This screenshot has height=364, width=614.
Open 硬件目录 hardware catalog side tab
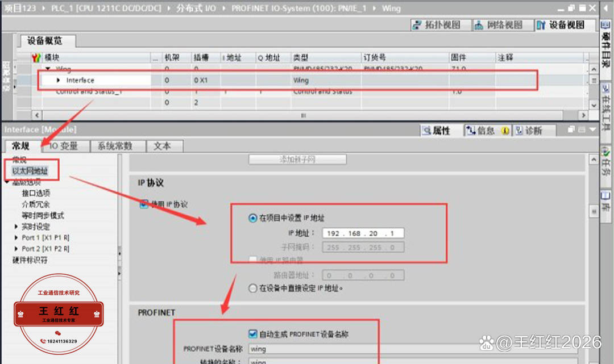pos(605,44)
